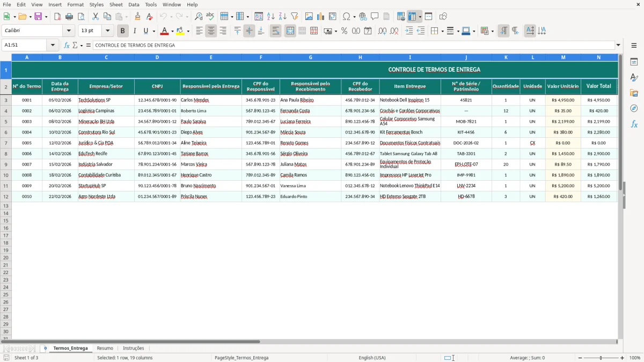This screenshot has width=644, height=362.
Task: Select column header D
Action: pos(157,57)
